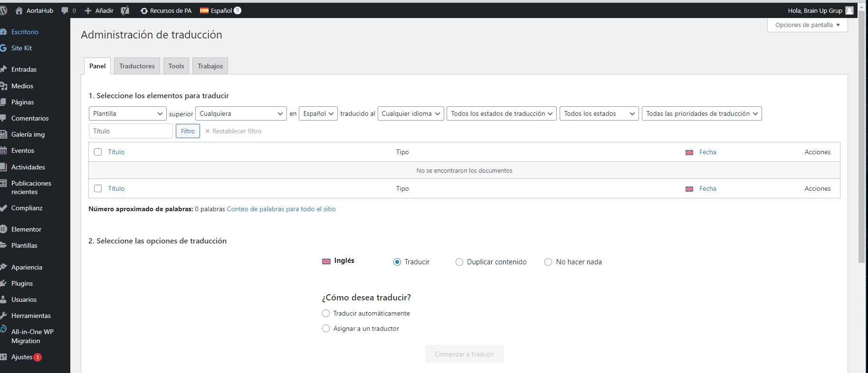868x373 pixels.
Task: Select Asignar a un traductor option
Action: [x=326, y=328]
